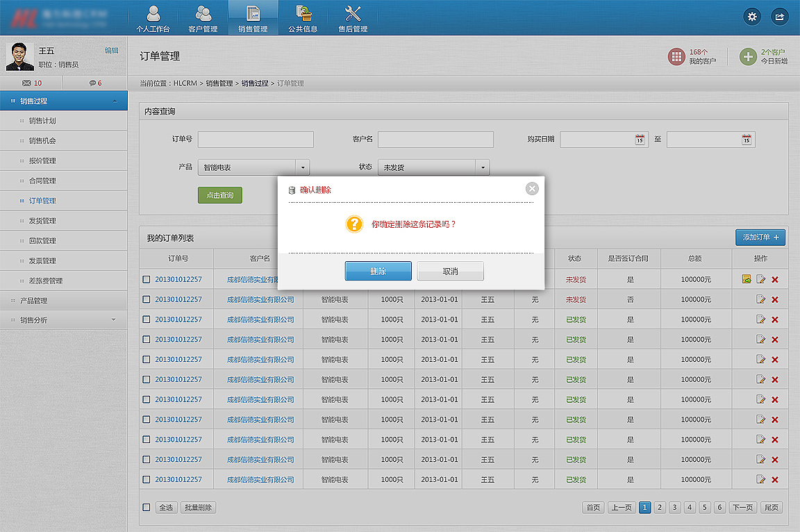Click the green ship icon in first order row
The height and width of the screenshot is (532, 800).
tap(747, 279)
